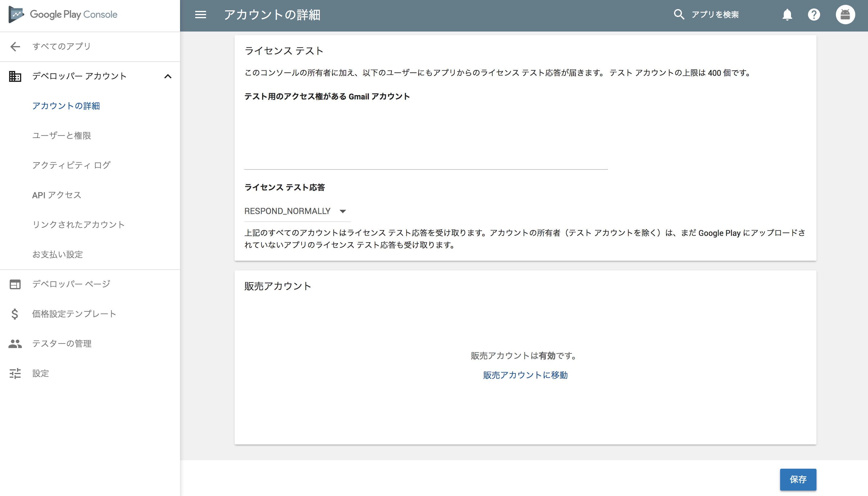Open the notifications bell
This screenshot has height=496, width=868.
(787, 15)
